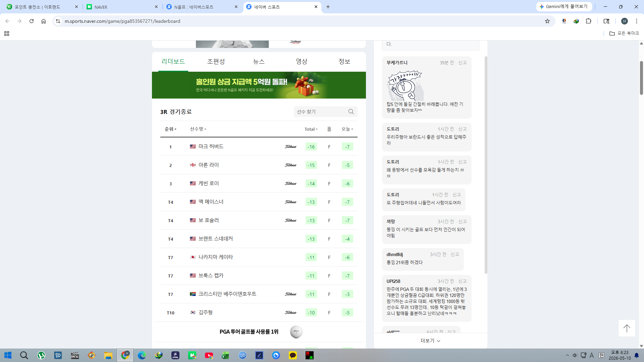Open the 홀인원 상금 green banner ad

(259, 85)
